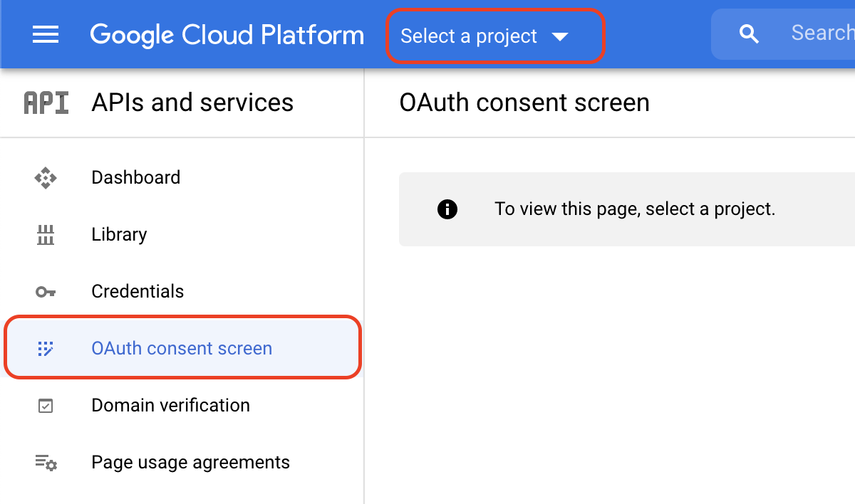Select APIs and services heading link
This screenshot has height=504, width=855.
[x=192, y=102]
